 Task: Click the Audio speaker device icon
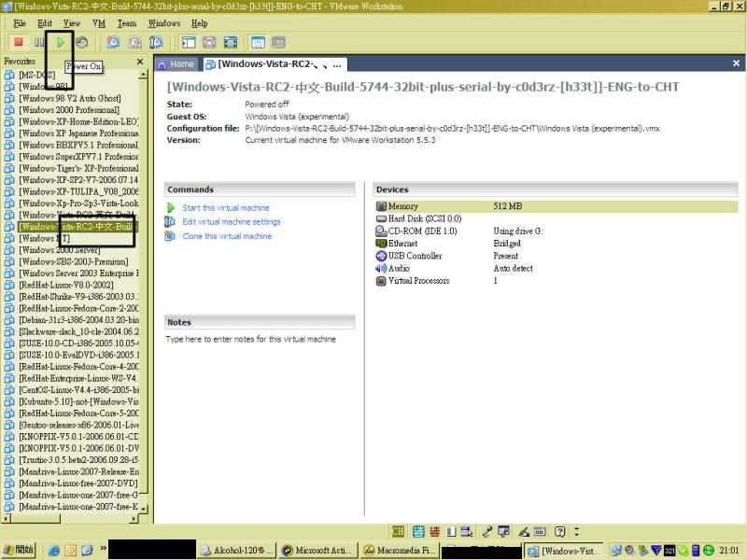381,268
